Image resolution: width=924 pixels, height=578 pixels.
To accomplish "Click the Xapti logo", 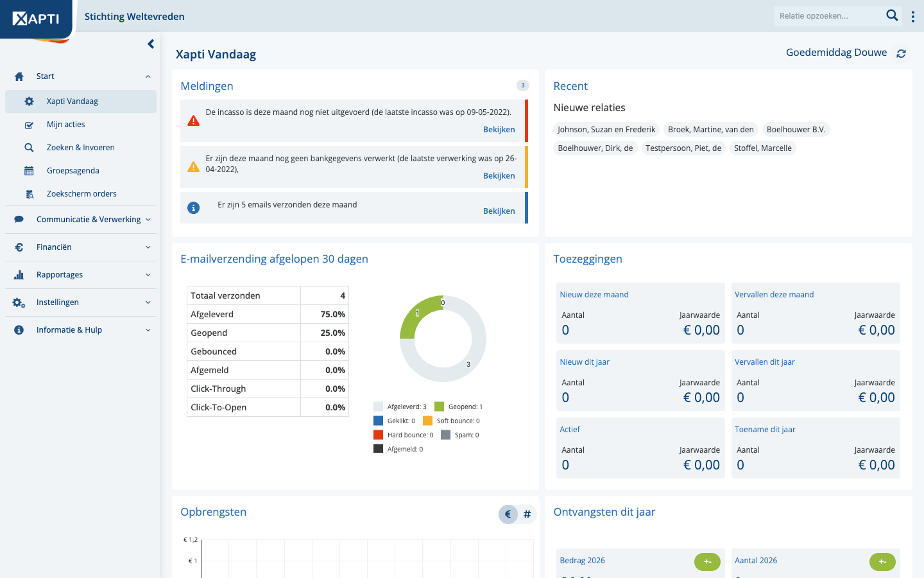I will point(36,19).
